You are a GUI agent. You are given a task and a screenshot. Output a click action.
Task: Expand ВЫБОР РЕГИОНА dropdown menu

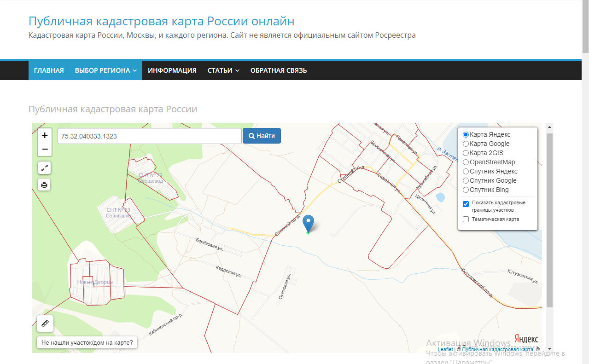pos(106,70)
